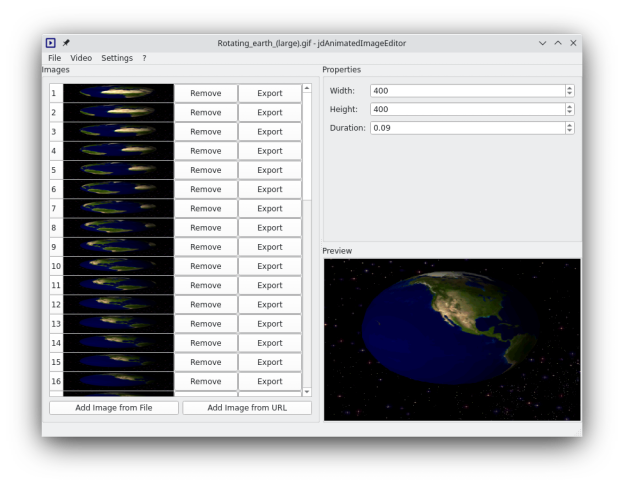This screenshot has height=486, width=624.
Task: Remove frame 6
Action: pos(206,189)
